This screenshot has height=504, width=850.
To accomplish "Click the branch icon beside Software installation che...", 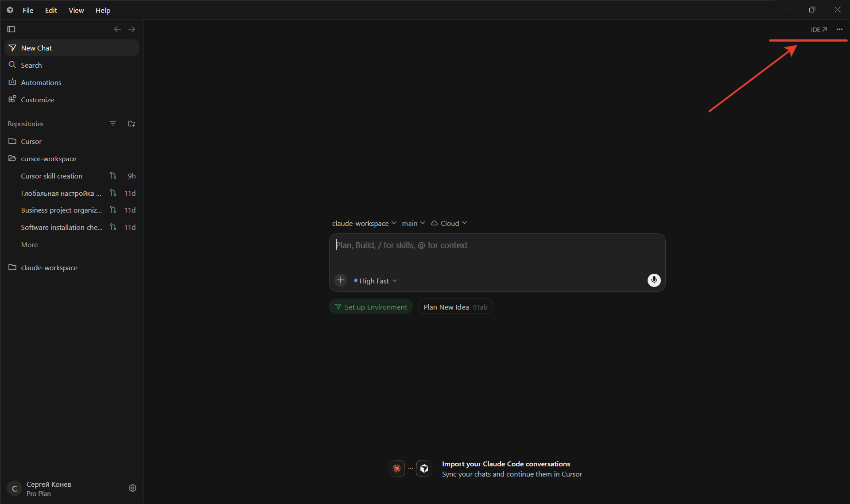I will coord(113,227).
